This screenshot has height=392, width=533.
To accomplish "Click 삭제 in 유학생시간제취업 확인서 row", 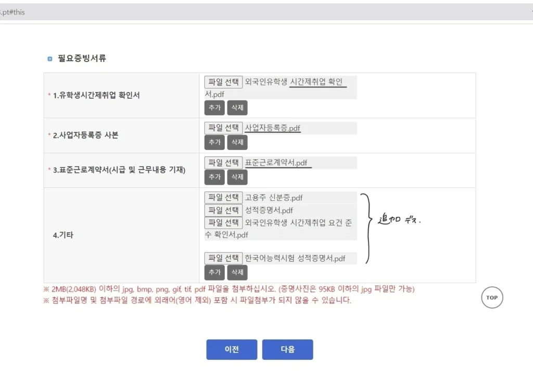I will [237, 108].
